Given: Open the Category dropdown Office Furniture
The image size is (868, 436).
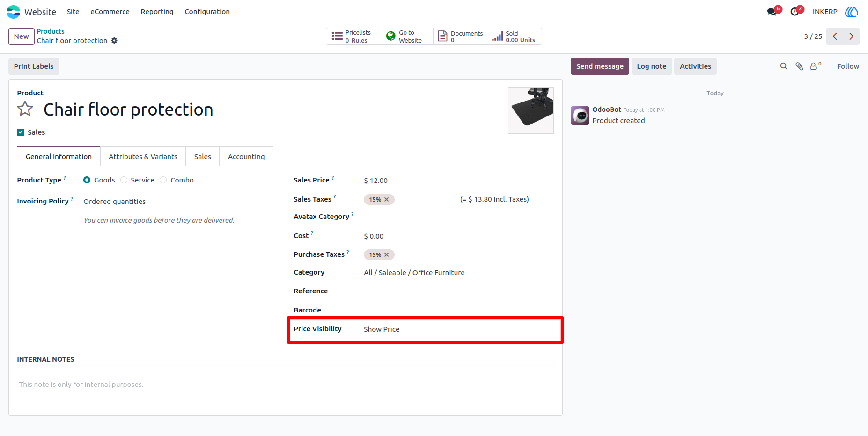Looking at the screenshot, I should (x=458, y=273).
